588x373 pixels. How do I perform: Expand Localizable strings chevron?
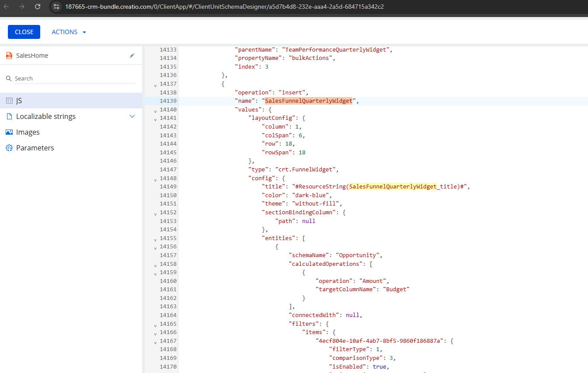[132, 116]
